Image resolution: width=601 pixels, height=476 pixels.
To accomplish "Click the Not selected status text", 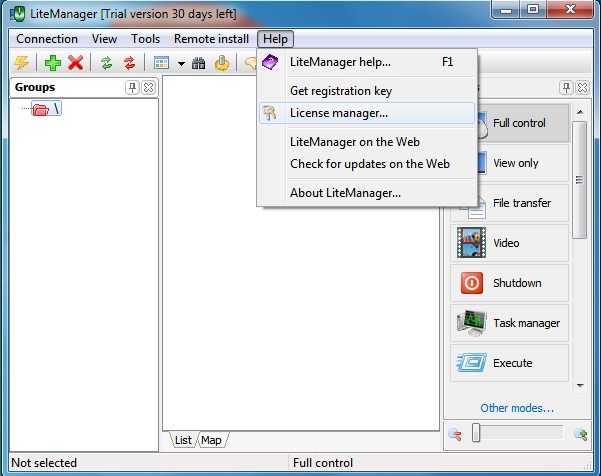I will coord(44,463).
